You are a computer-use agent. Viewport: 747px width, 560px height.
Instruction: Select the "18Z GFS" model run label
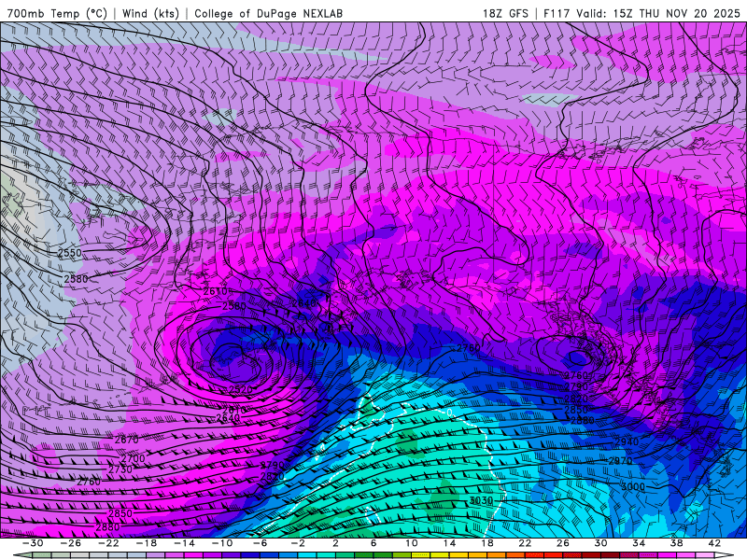click(505, 13)
